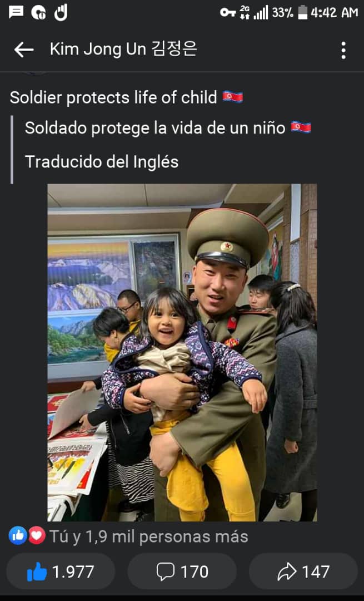
Task: Tap the signal strength bars icon
Action: coord(261,13)
